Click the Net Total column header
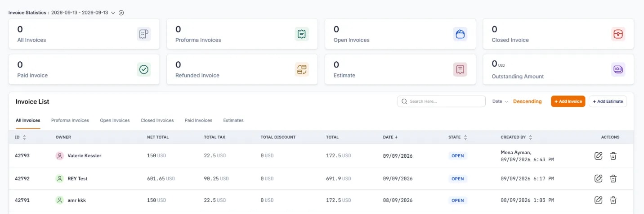The height and width of the screenshot is (214, 644). [x=157, y=137]
